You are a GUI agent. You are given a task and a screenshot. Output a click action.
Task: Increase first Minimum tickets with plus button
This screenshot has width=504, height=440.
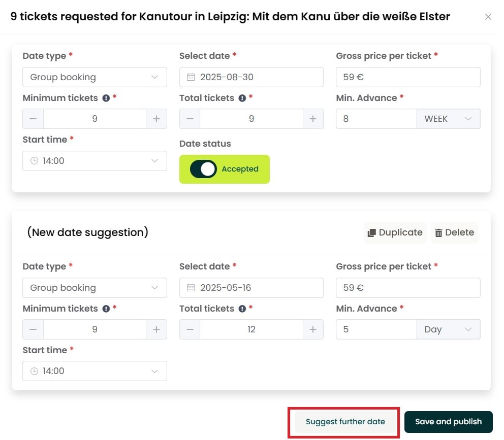tap(156, 119)
